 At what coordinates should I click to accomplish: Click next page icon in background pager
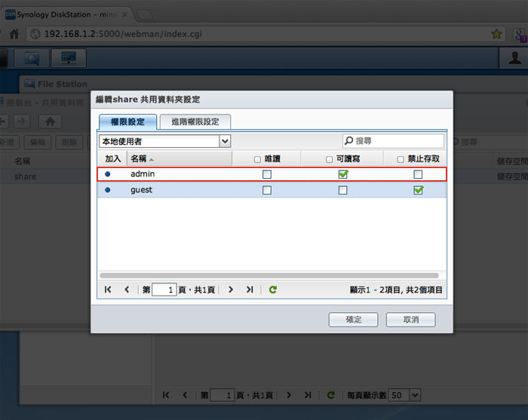point(289,395)
